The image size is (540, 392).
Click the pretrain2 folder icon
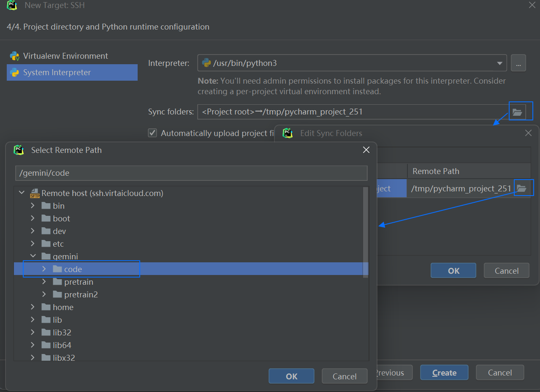(x=57, y=294)
